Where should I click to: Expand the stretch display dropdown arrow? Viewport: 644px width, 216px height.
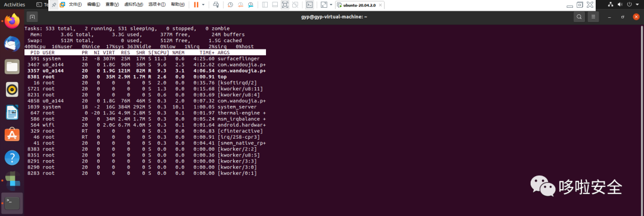[331, 5]
